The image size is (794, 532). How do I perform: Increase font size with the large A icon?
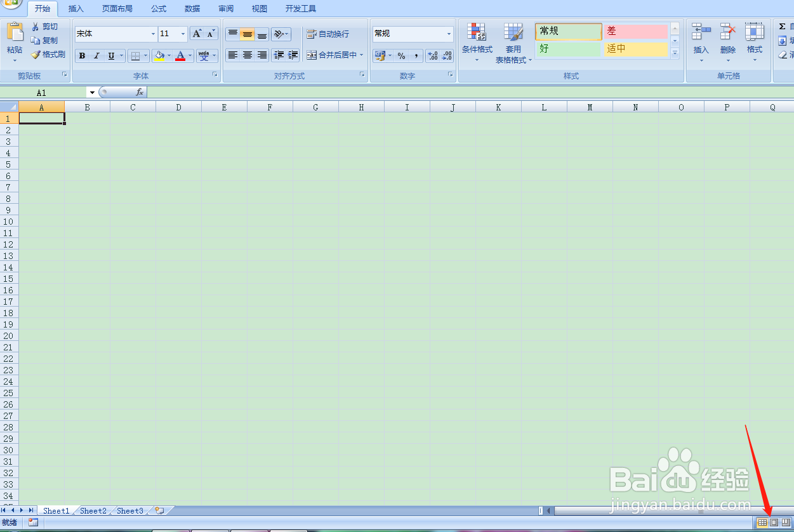197,34
